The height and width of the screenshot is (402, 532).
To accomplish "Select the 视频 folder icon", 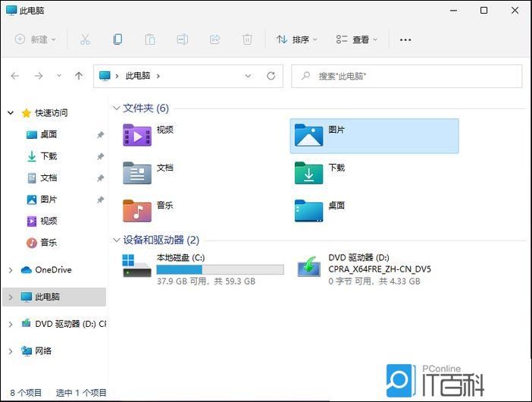I will 137,136.
